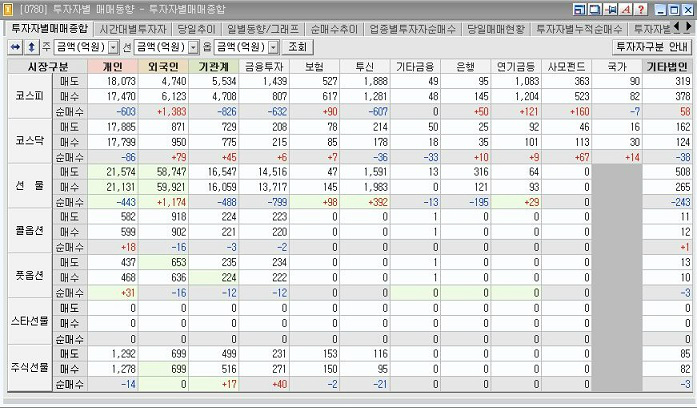Image resolution: width=697 pixels, height=408 pixels.
Task: Open help with the question mark icon
Action: pos(640,9)
